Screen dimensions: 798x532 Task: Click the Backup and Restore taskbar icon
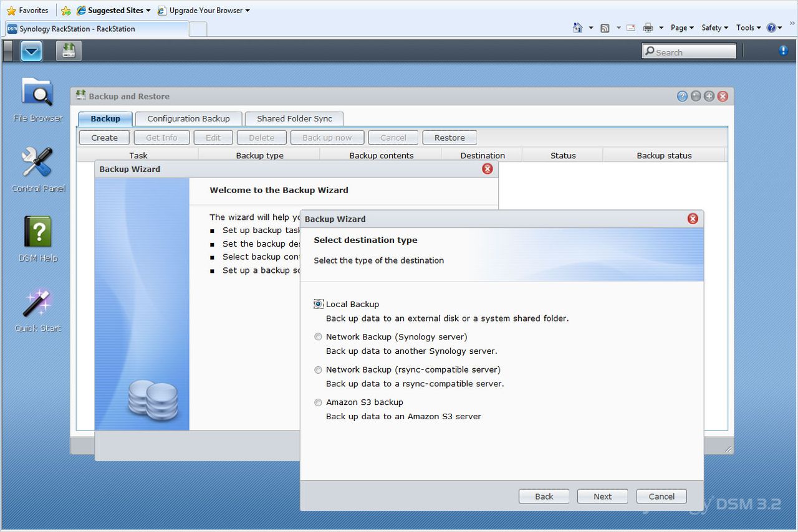[69, 51]
